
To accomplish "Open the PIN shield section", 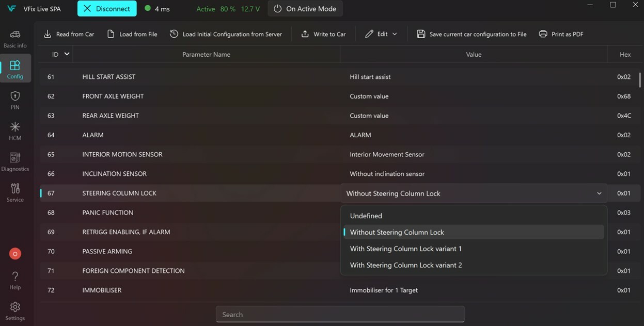I will pyautogui.click(x=15, y=101).
